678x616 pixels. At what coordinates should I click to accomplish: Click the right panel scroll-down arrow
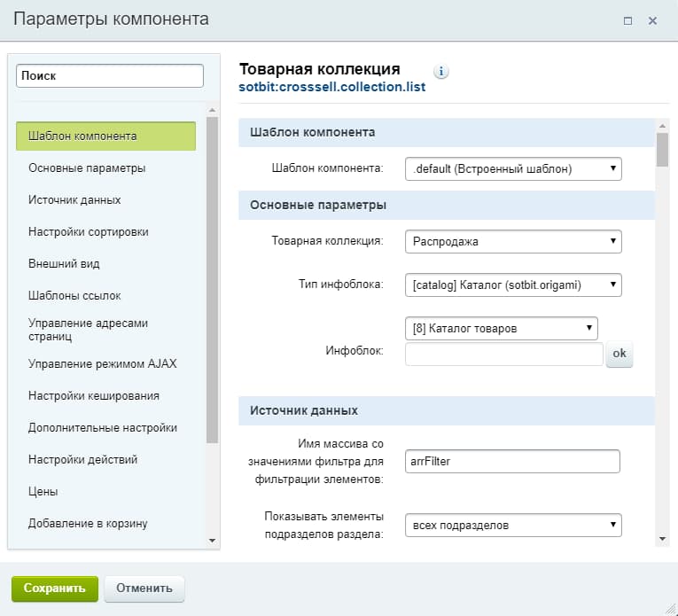pyautogui.click(x=662, y=539)
